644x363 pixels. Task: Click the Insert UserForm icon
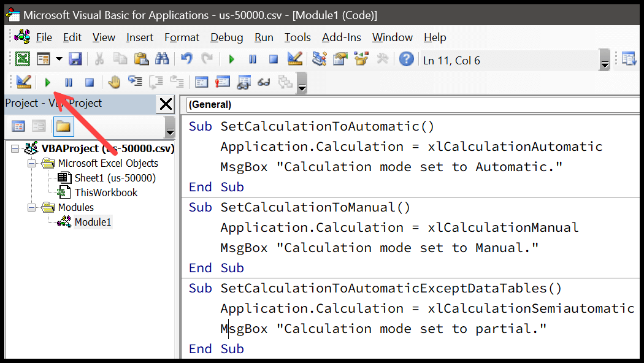(43, 59)
